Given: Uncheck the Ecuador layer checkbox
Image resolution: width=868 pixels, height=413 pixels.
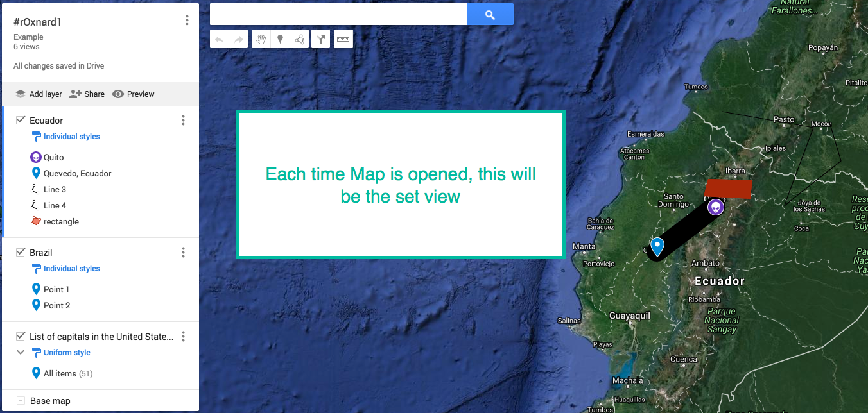Looking at the screenshot, I should 21,121.
